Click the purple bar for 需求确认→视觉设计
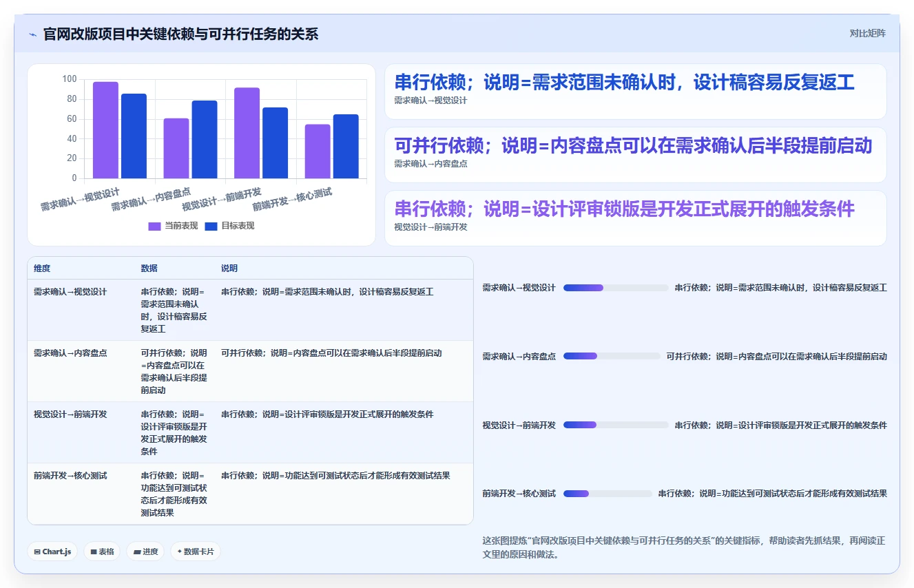The width and height of the screenshot is (914, 588). point(105,130)
